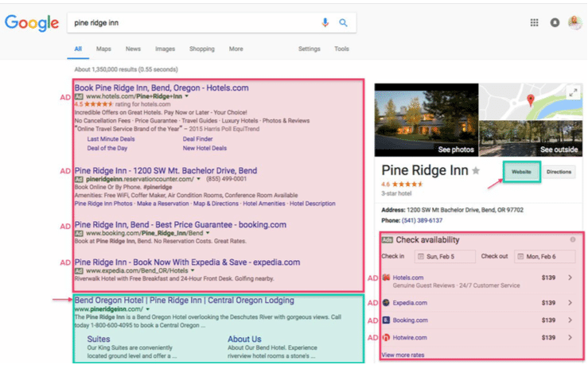Viewport: 588px width, 388px height.
Task: Open the Google apps grid icon
Action: tap(535, 22)
